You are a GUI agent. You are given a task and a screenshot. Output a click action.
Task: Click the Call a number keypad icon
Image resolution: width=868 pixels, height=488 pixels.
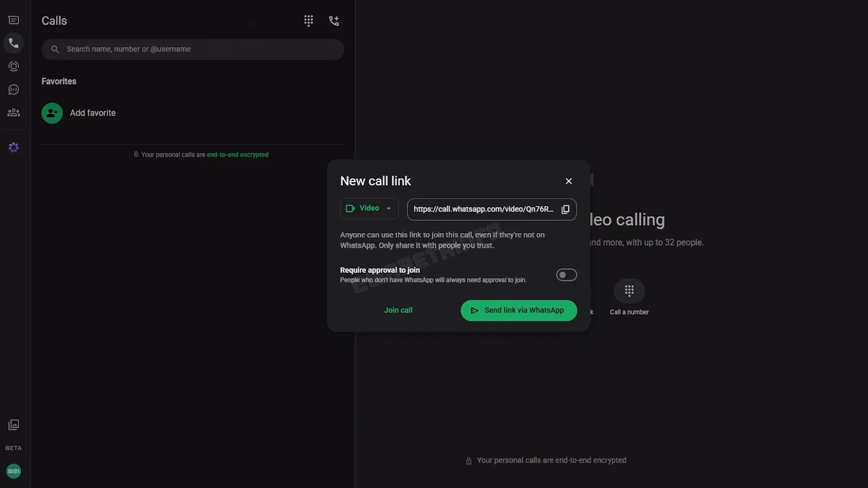click(x=629, y=291)
